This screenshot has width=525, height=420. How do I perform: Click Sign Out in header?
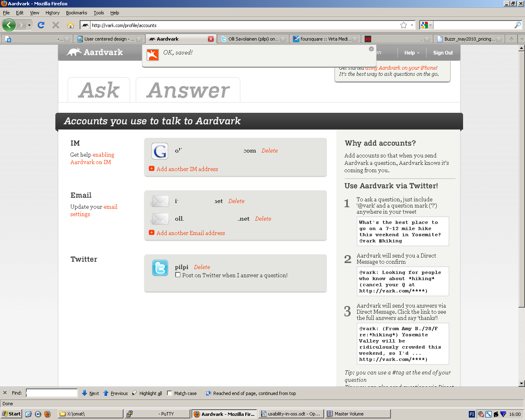(443, 52)
